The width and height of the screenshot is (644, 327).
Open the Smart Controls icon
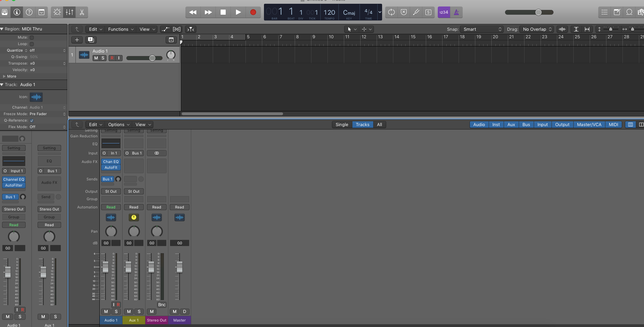point(57,12)
